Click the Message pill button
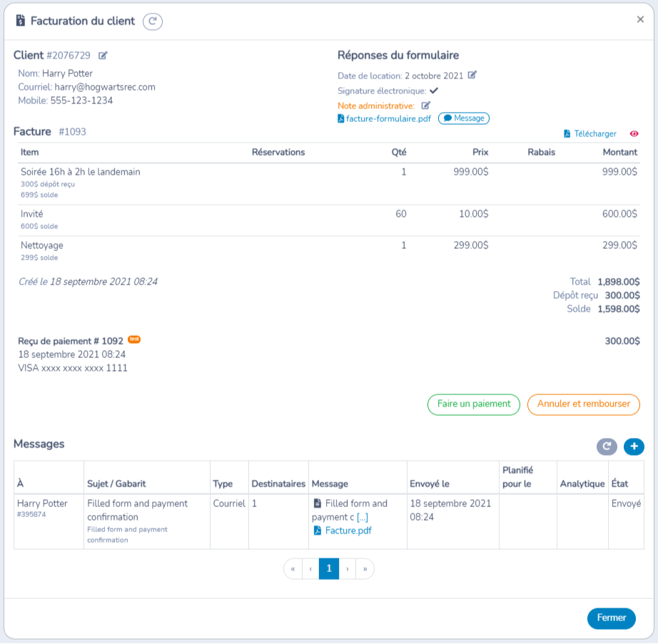This screenshot has width=658, height=644. coord(464,118)
